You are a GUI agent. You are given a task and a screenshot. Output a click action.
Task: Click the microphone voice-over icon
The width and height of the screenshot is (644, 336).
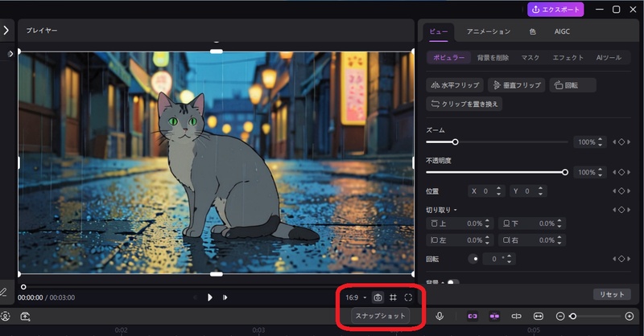click(440, 316)
